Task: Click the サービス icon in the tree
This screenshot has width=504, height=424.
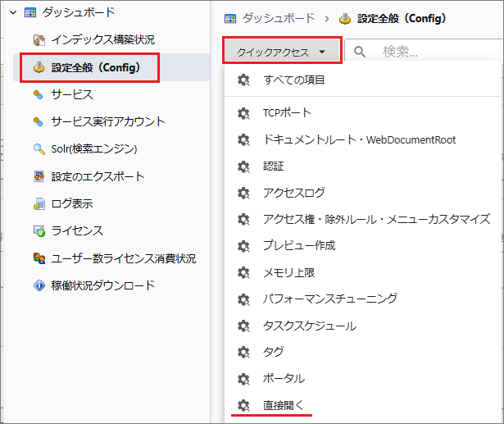Action: click(x=39, y=94)
